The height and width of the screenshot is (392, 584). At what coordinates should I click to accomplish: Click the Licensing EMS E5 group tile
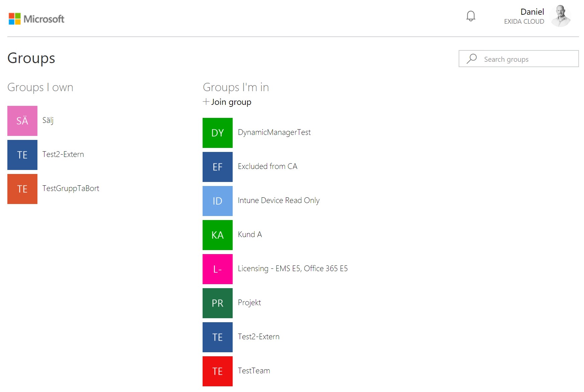(217, 269)
